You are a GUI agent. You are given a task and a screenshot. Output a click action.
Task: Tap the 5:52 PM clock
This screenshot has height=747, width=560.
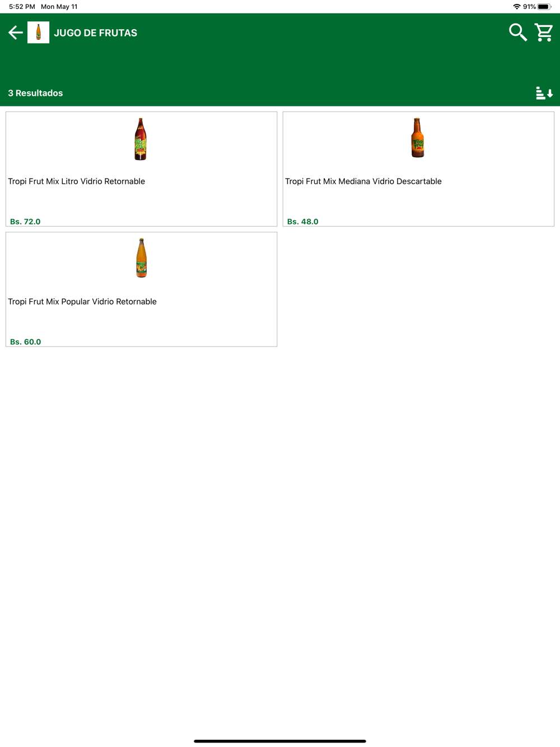[x=22, y=7]
